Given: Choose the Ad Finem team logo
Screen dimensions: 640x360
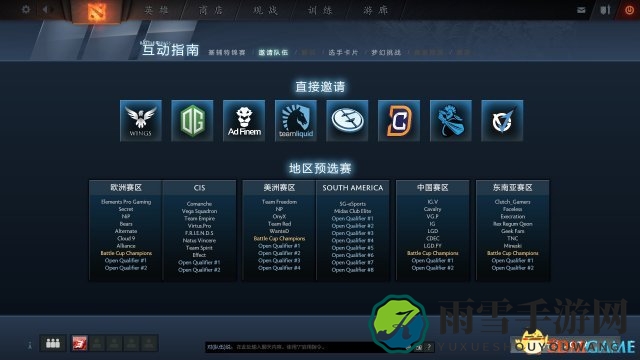Looking at the screenshot, I should [x=244, y=120].
